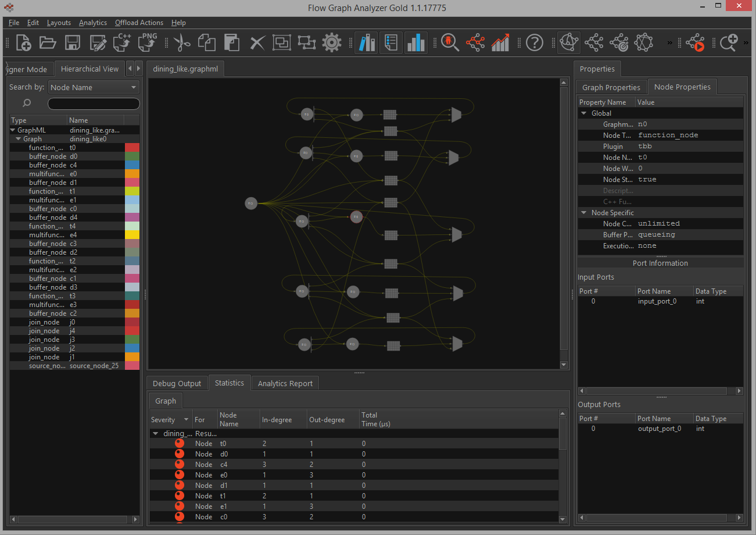The width and height of the screenshot is (756, 535).
Task: Open the help question mark icon
Action: click(x=534, y=42)
